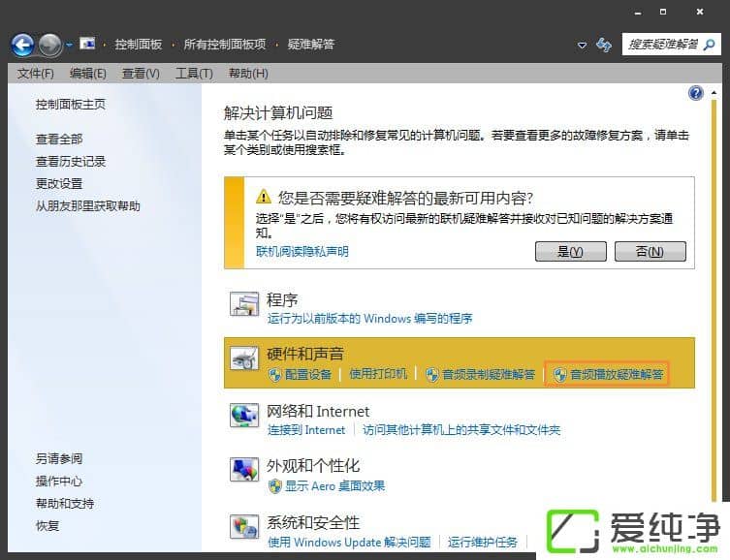Expand the 所有控制面板项 breadcrumb arrow

click(x=280, y=45)
